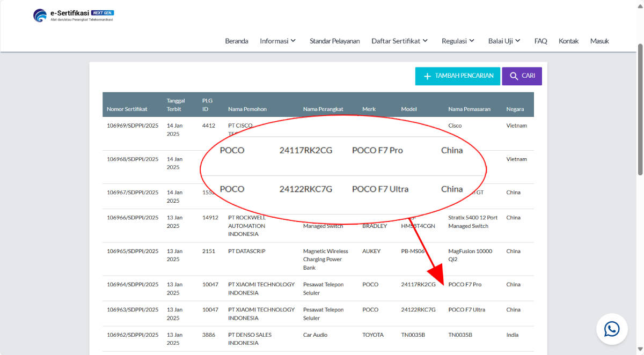Click Stratix 5400 12 Port Managed Switch
644x355 pixels.
pos(473,221)
